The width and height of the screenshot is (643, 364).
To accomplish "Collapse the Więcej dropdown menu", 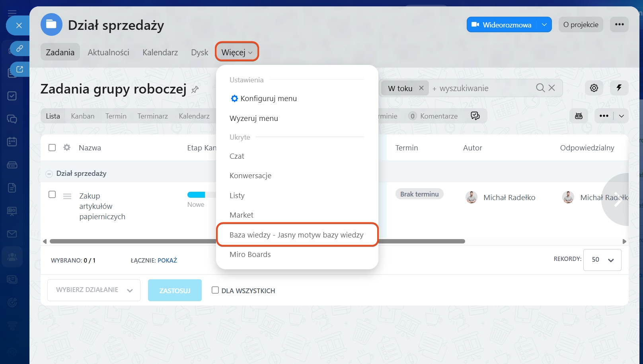I will [x=237, y=52].
